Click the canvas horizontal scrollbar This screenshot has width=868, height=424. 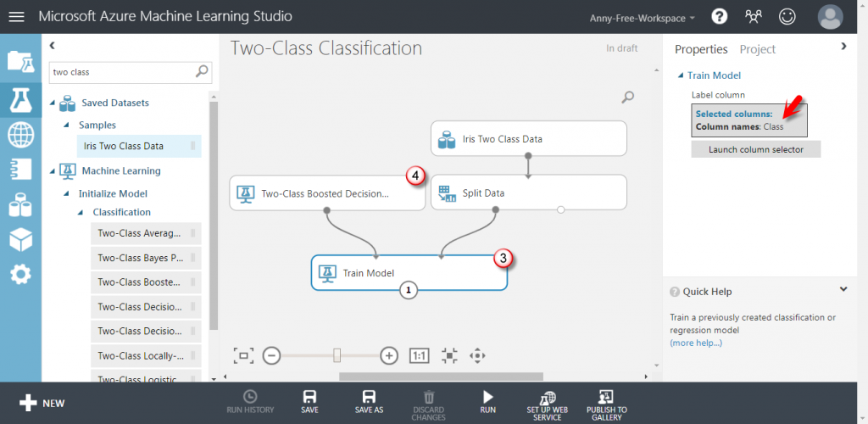pos(441,377)
